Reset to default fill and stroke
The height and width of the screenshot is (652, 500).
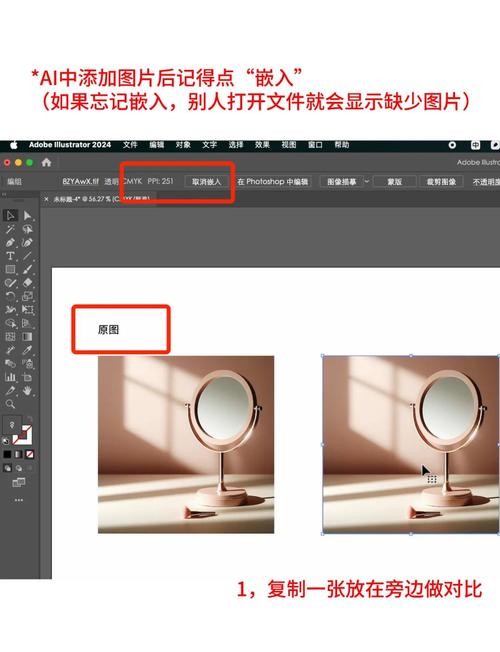point(6,441)
